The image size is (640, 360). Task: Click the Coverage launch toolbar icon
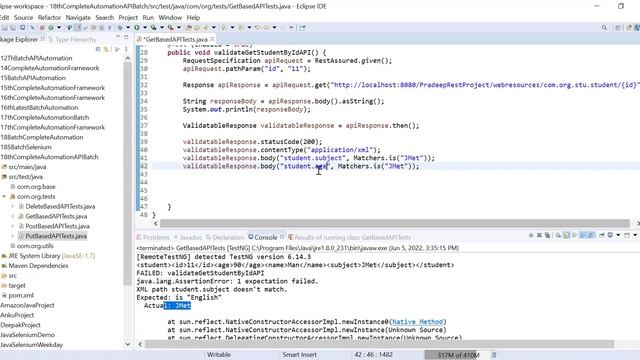[153, 28]
